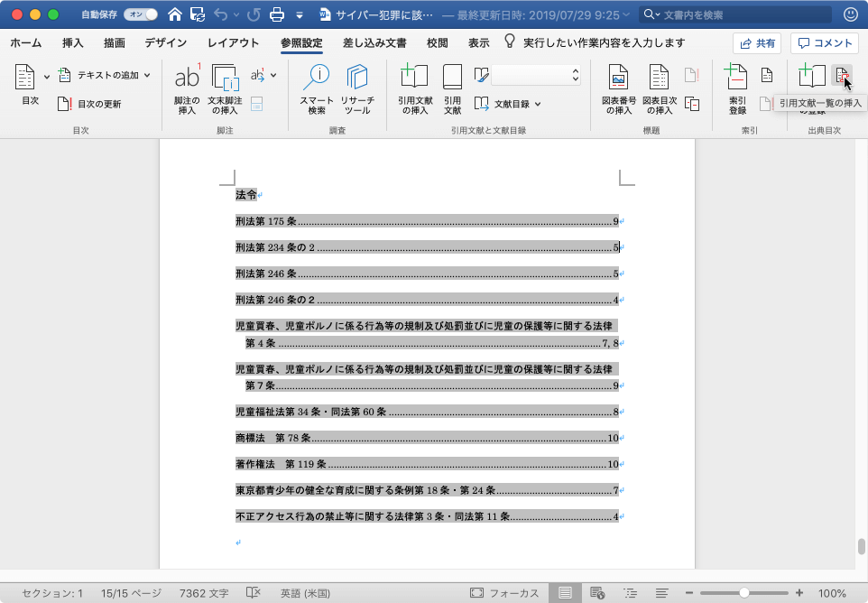The image size is (868, 603).
Task: Expand the 目次 dropdown arrow
Action: [47, 77]
